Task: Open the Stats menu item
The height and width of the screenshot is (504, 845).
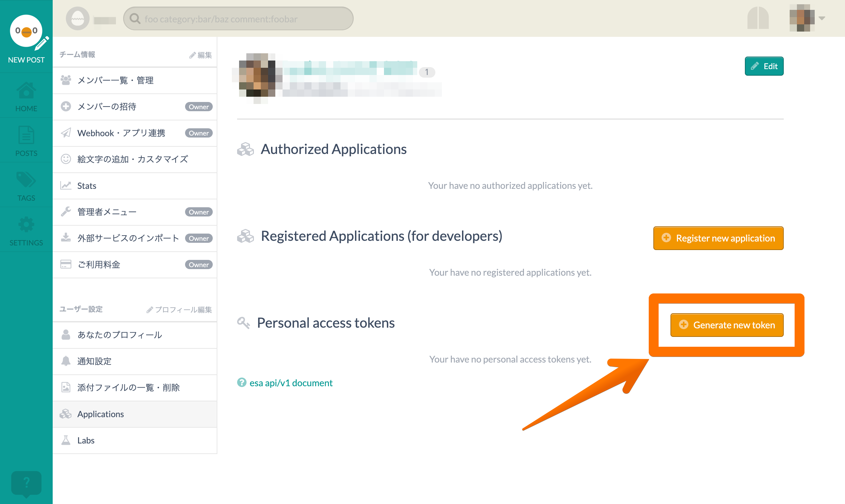Action: [87, 186]
